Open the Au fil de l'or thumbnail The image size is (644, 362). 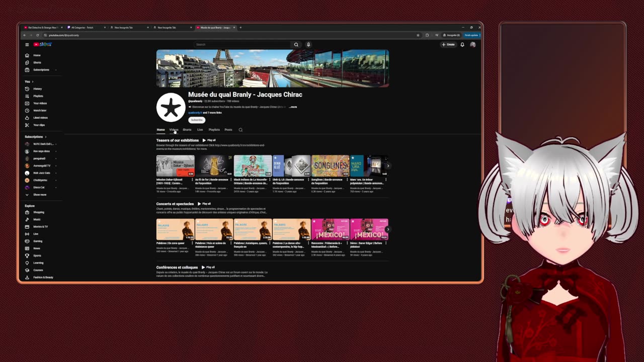pyautogui.click(x=214, y=165)
